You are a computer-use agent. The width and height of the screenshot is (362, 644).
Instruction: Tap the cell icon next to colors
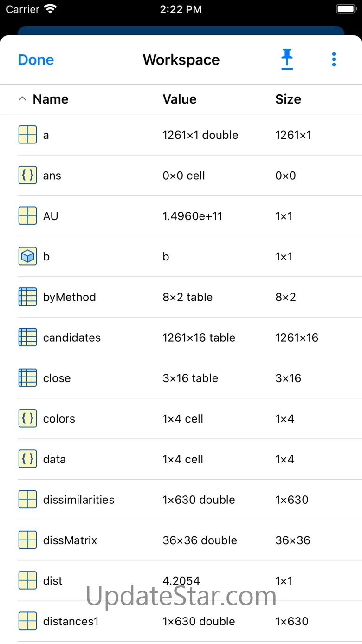click(28, 418)
